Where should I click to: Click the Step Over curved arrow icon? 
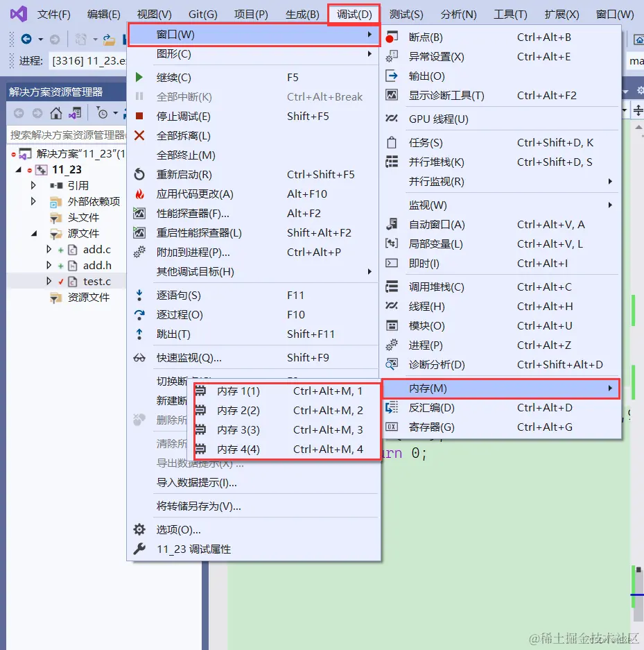pyautogui.click(x=139, y=315)
